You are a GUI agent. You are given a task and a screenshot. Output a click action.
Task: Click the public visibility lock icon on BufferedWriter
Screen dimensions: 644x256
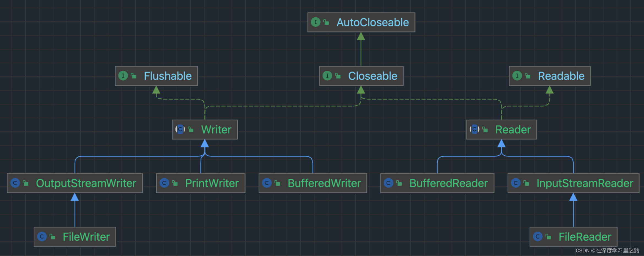click(278, 183)
